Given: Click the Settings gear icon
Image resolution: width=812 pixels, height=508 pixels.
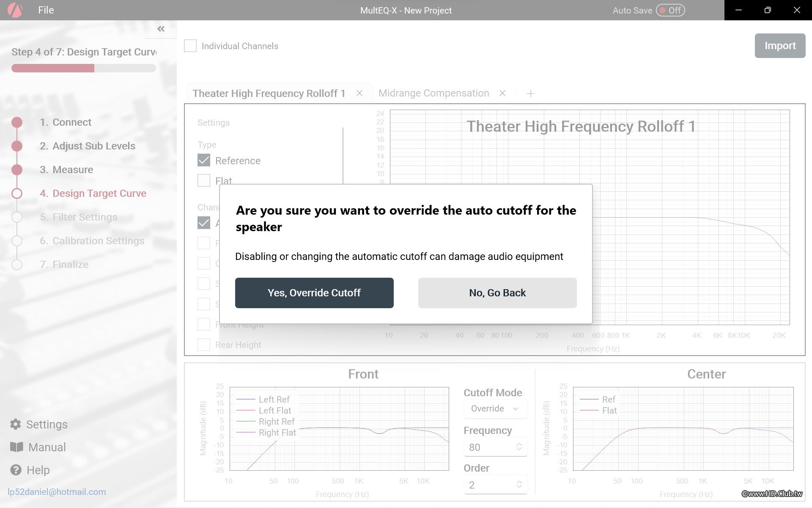Looking at the screenshot, I should (16, 424).
